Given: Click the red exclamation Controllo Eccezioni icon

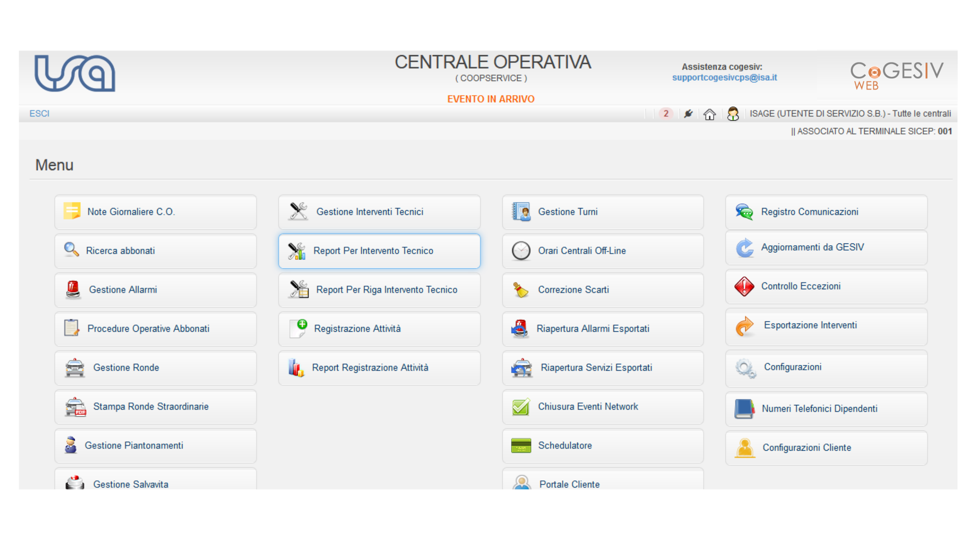Looking at the screenshot, I should point(744,286).
